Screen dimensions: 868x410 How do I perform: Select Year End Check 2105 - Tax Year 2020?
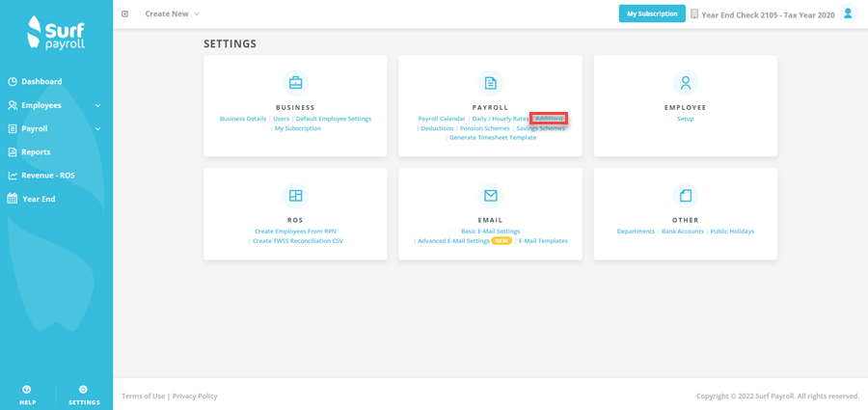point(768,15)
